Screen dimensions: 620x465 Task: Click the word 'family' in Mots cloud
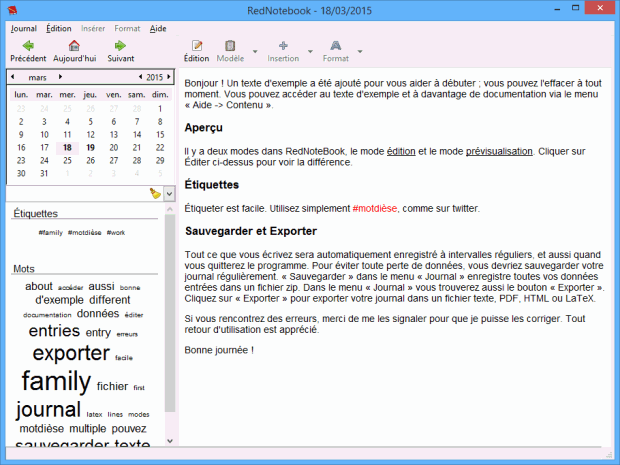point(56,381)
